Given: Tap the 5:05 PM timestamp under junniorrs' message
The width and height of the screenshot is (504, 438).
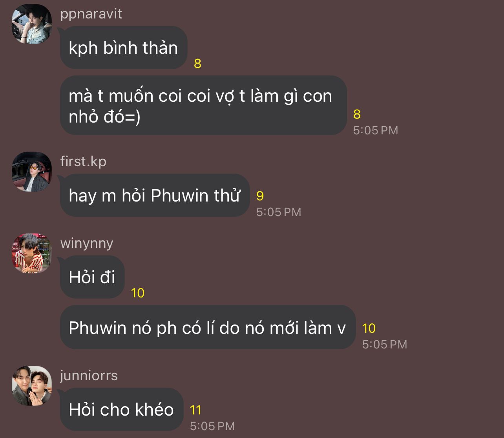Looking at the screenshot, I should (x=212, y=426).
